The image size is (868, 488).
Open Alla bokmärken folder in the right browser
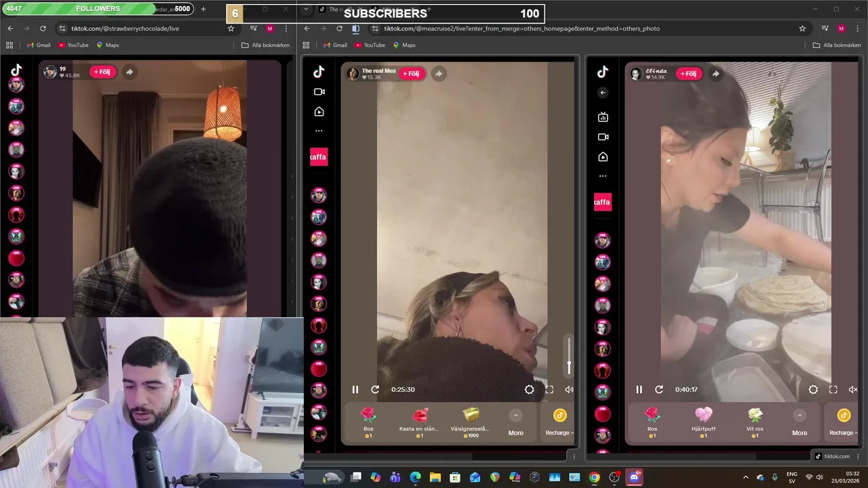pyautogui.click(x=836, y=45)
